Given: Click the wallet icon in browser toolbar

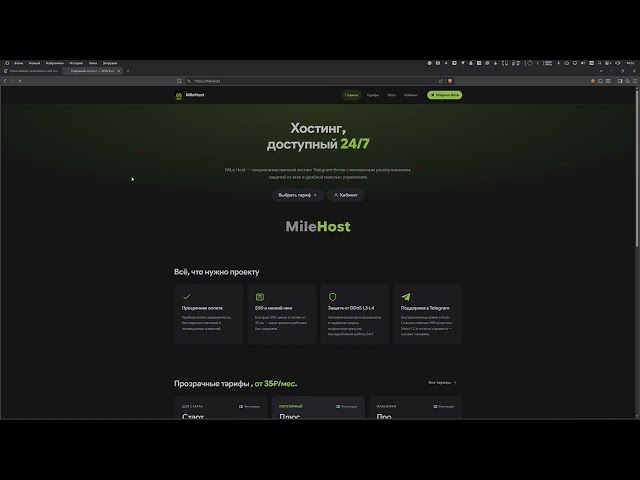Looking at the screenshot, I should pos(608,81).
